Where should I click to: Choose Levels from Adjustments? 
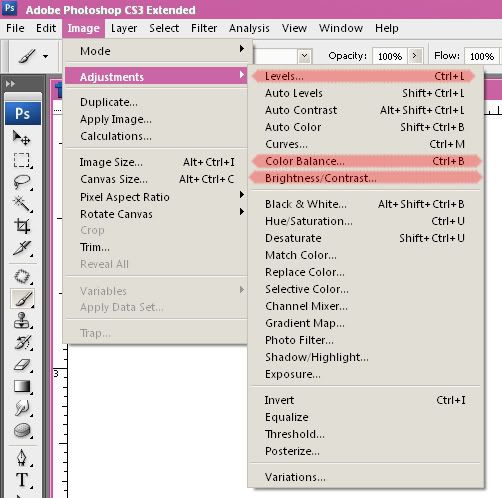[x=365, y=76]
